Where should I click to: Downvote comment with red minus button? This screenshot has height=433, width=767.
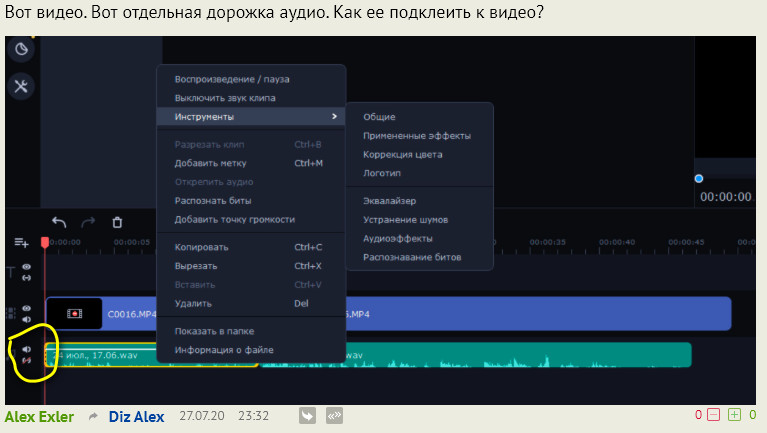click(714, 415)
